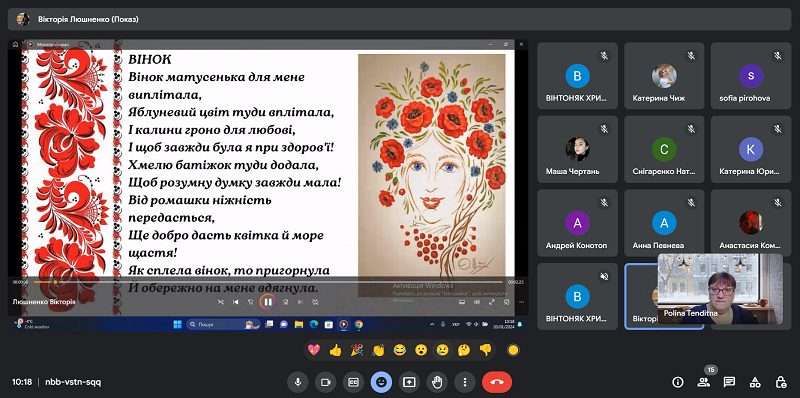The height and width of the screenshot is (398, 800).
Task: Toggle the camera on or off
Action: pyautogui.click(x=326, y=382)
